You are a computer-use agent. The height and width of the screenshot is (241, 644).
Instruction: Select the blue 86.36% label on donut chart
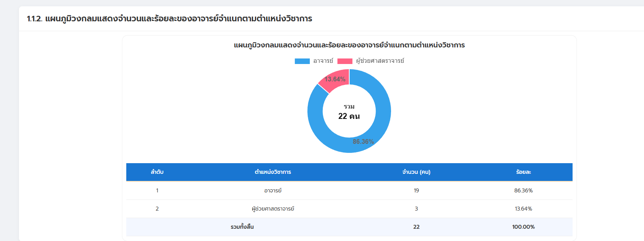(363, 141)
